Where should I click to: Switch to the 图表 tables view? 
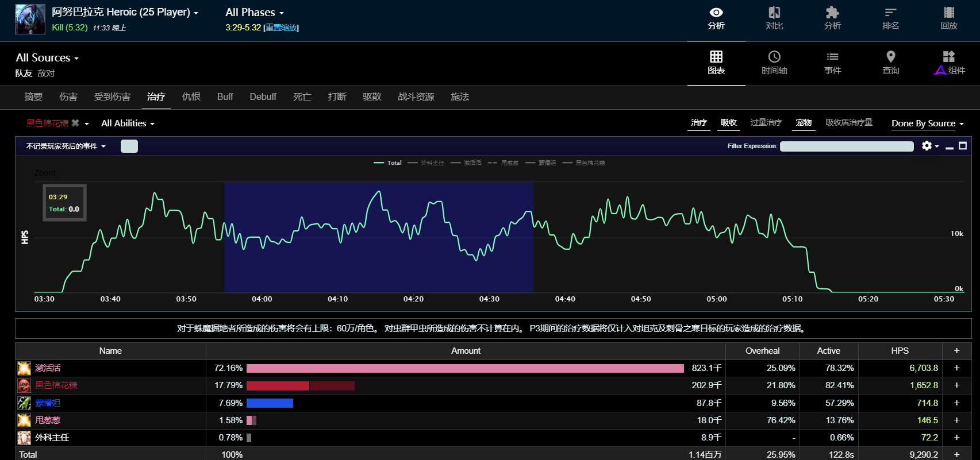coord(716,63)
